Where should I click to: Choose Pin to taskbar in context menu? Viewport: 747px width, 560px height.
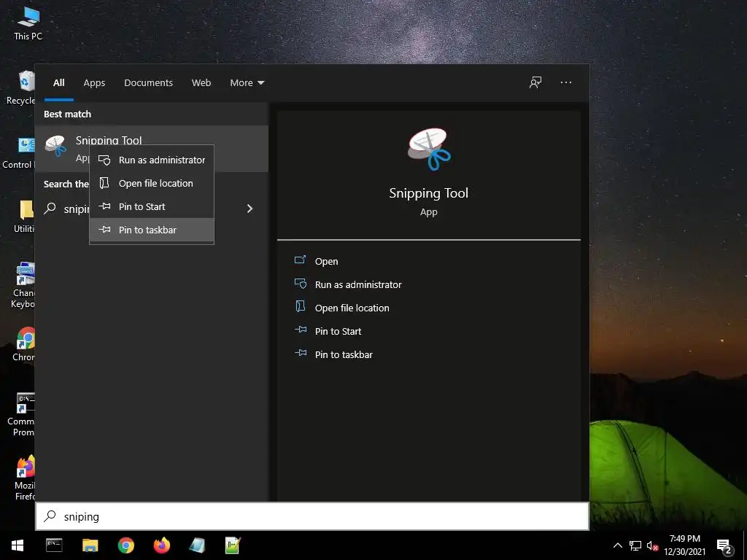pos(152,230)
